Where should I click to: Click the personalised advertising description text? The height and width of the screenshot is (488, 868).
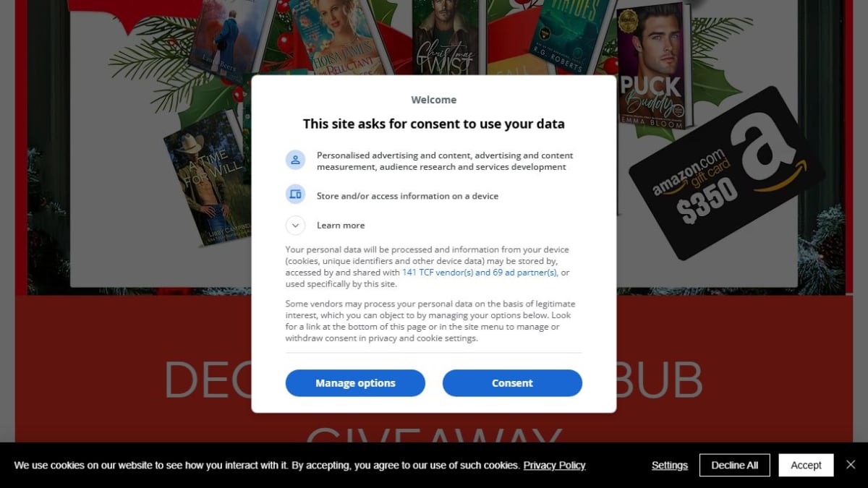coord(445,161)
